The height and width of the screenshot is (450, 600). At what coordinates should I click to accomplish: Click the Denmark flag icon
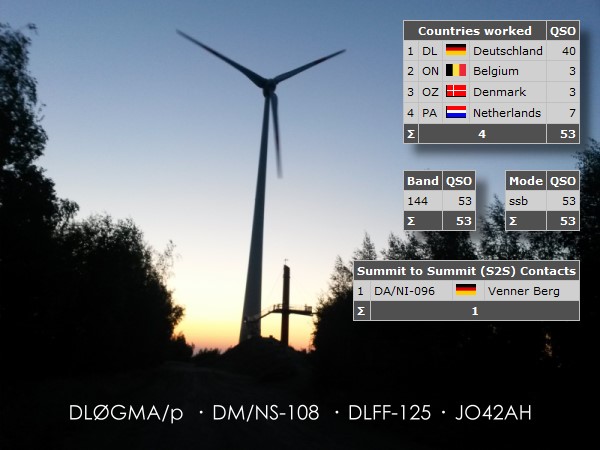click(x=456, y=93)
